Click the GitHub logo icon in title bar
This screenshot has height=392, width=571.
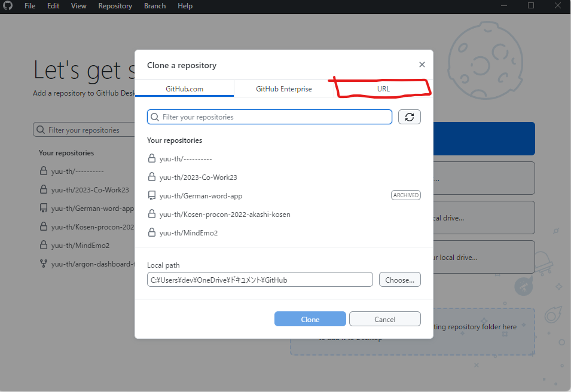point(8,6)
